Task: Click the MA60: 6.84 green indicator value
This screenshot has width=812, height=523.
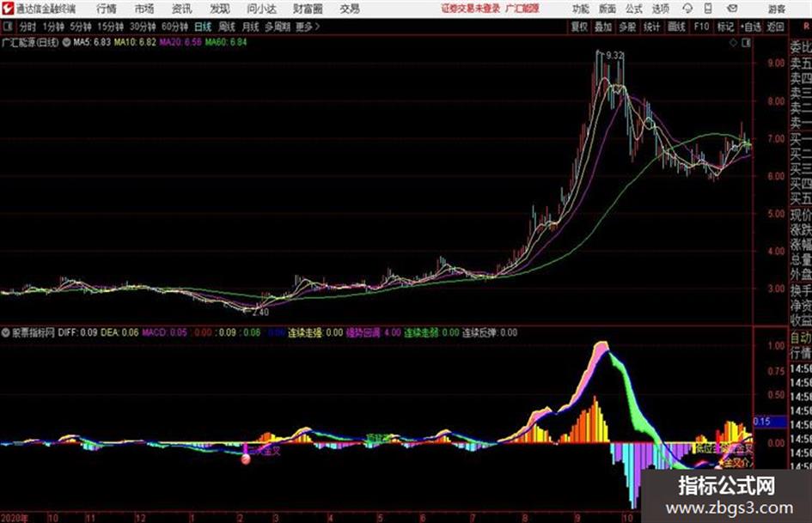Action: [226, 42]
